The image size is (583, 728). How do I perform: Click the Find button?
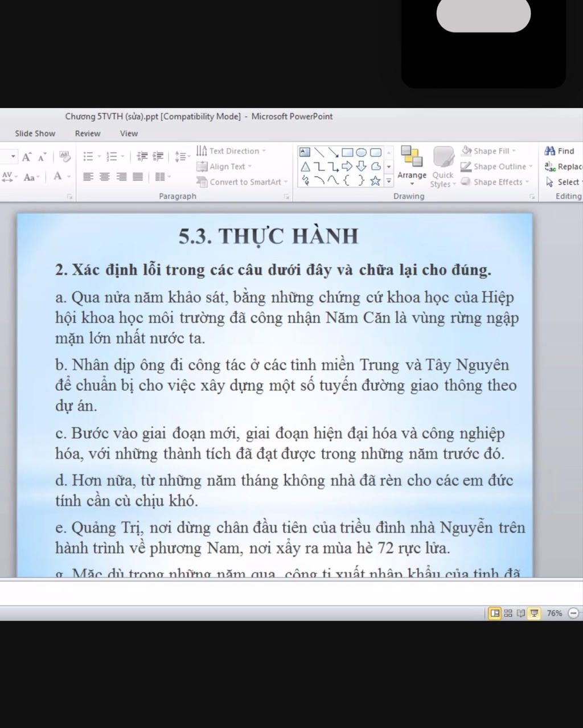560,151
